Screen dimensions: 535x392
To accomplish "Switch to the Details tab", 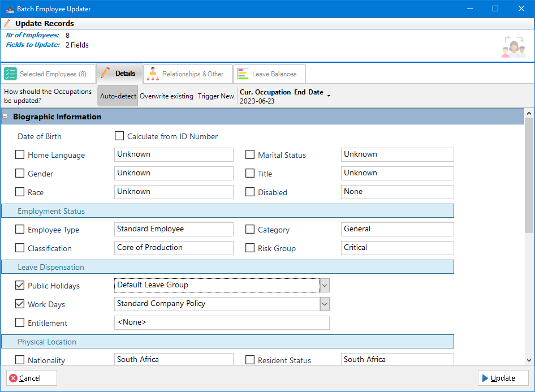I will coord(120,74).
